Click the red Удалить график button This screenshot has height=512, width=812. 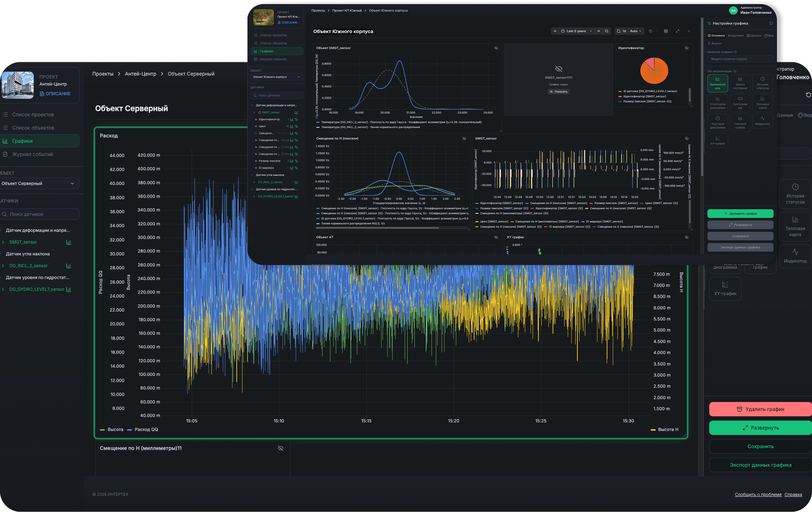[x=760, y=409]
